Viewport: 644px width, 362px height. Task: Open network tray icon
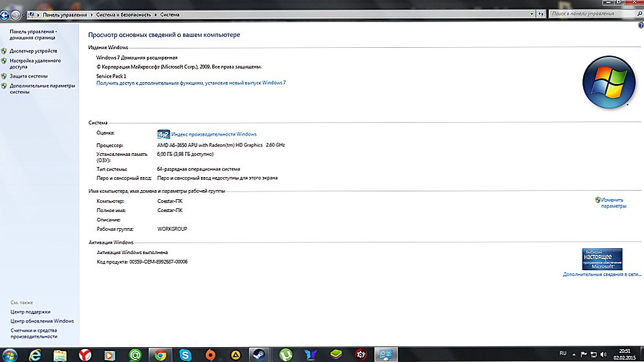(x=594, y=355)
